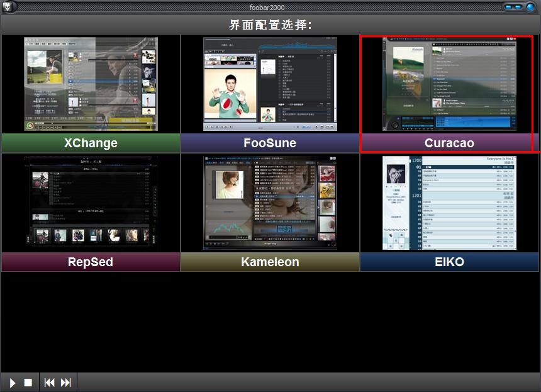The width and height of the screenshot is (541, 392).
Task: Choose the EIKO layout label
Action: [449, 262]
